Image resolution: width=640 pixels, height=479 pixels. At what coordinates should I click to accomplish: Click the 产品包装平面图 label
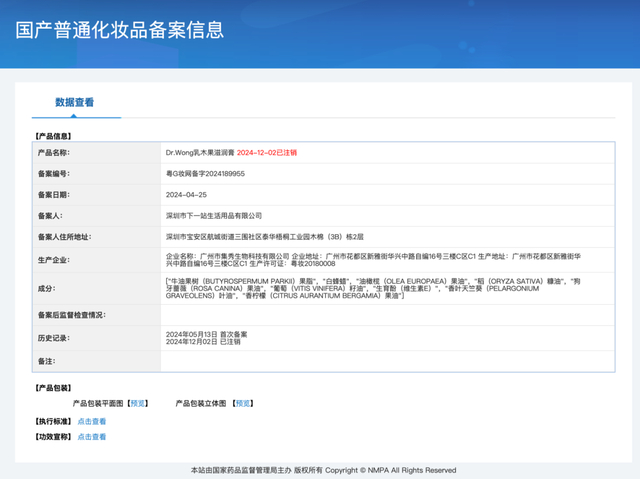(98, 404)
